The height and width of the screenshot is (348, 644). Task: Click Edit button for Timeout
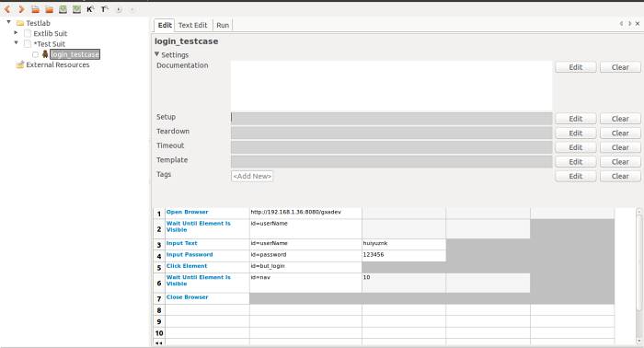[x=575, y=147]
